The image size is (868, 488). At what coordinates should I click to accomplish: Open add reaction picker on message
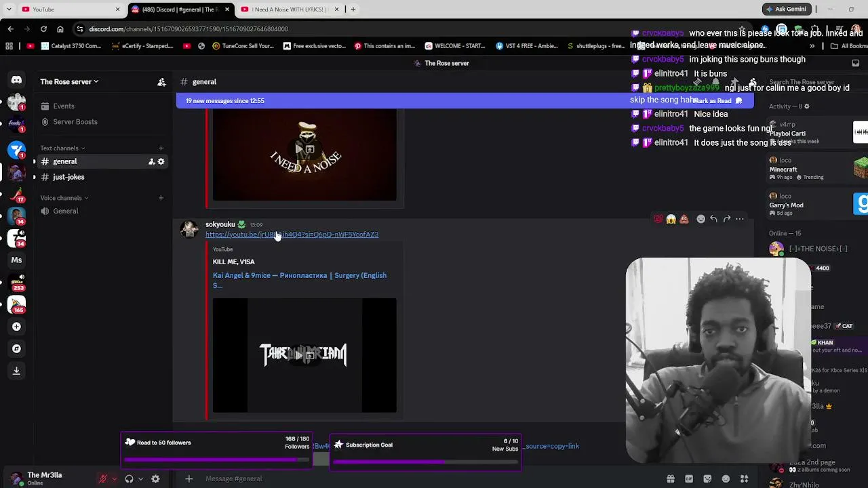[x=701, y=219]
